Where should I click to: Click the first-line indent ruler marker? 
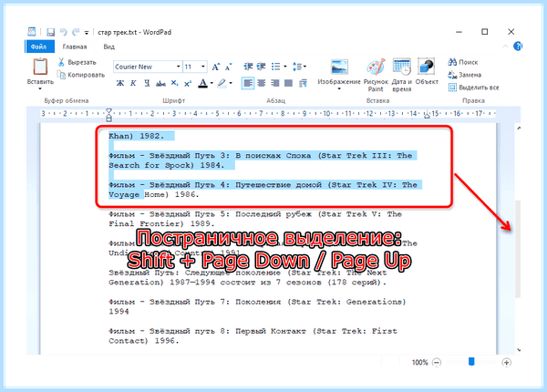coord(108,111)
